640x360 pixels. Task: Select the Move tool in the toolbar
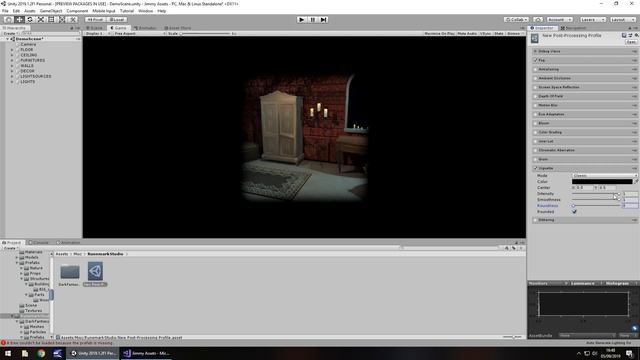click(x=19, y=19)
